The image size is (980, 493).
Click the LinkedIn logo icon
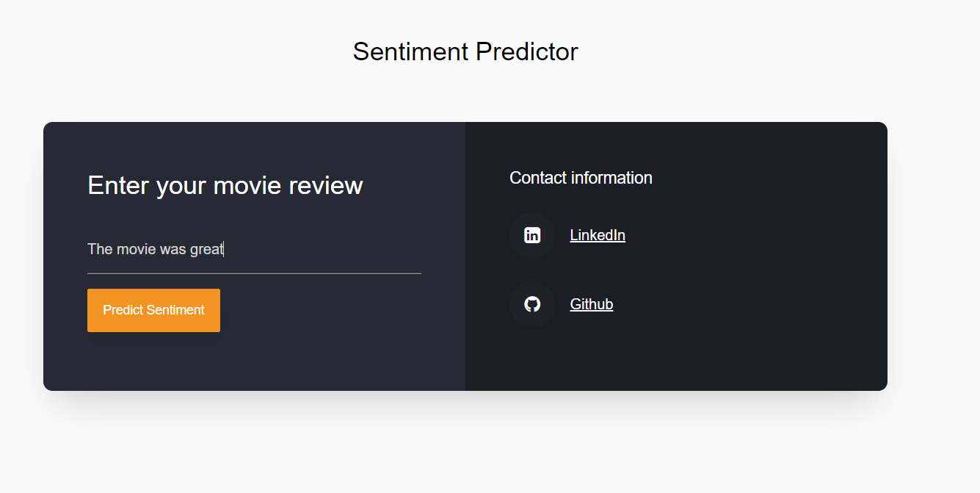pos(532,235)
